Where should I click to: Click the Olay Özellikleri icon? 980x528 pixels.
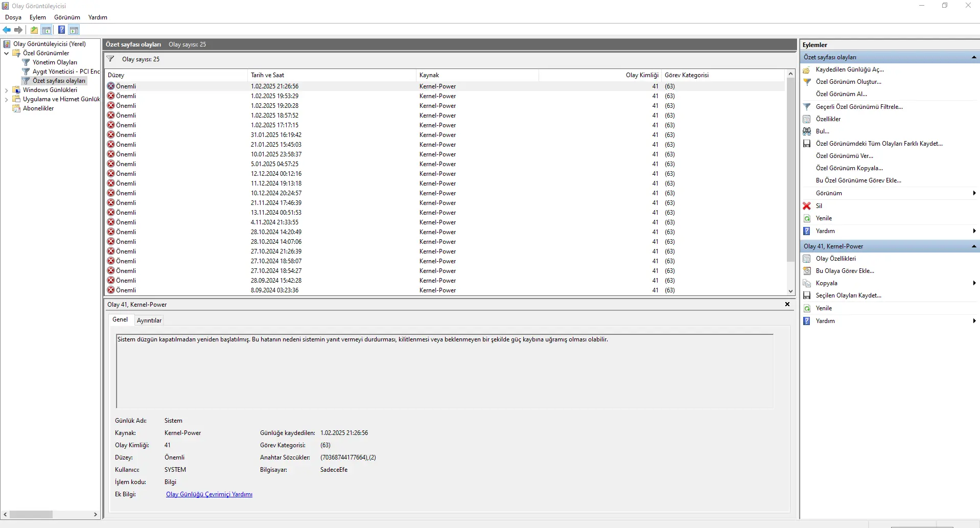(x=807, y=259)
